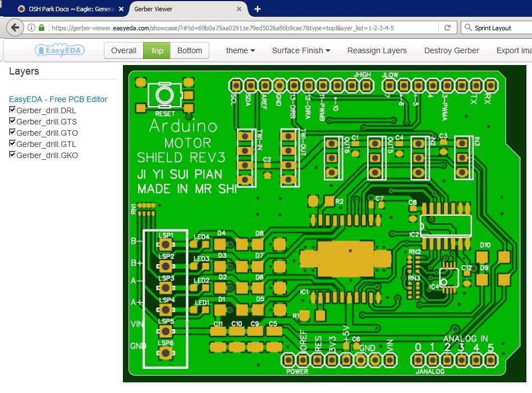The width and height of the screenshot is (532, 393).
Task: Click the LSP1 pad on the board
Action: click(x=166, y=244)
